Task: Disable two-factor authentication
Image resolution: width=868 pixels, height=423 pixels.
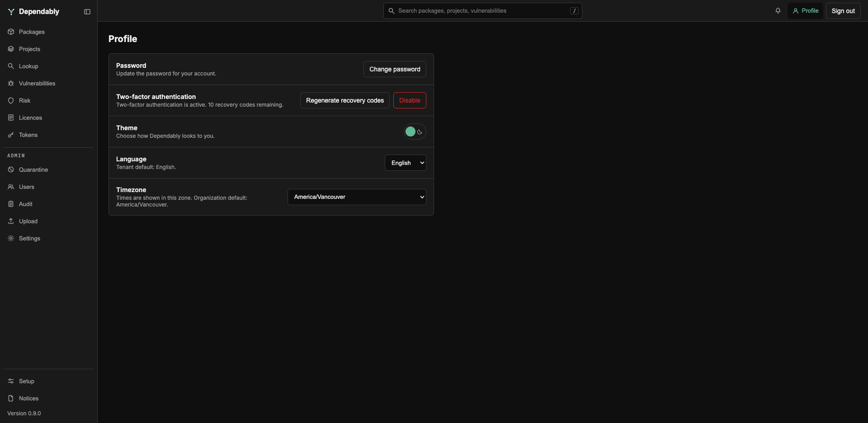Action: [410, 100]
